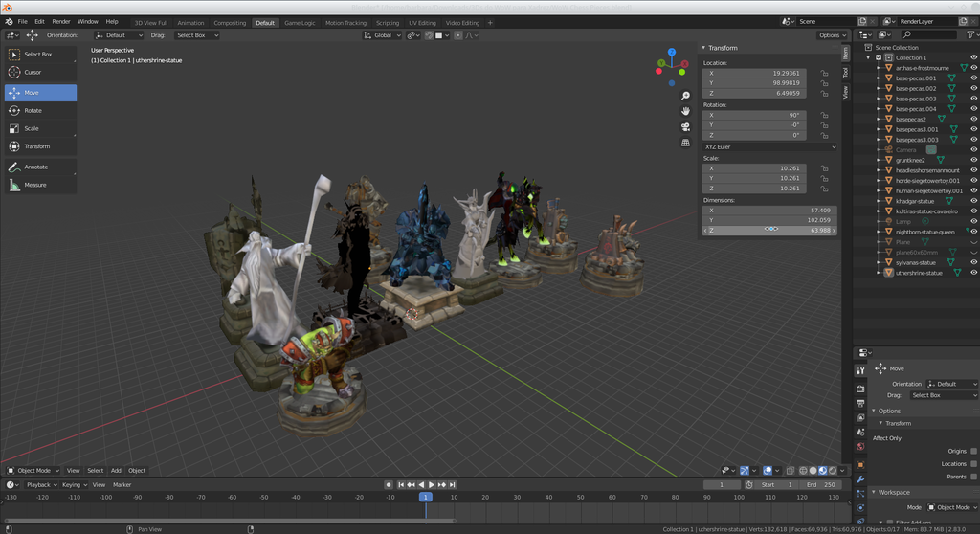Open the Object Mode dropdown in viewport footer
This screenshot has width=980, height=534.
coord(33,471)
